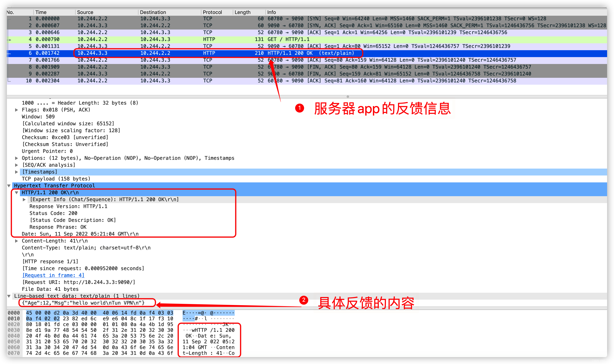Click the Protocol column header
Image resolution: width=614 pixels, height=364 pixels.
[212, 12]
